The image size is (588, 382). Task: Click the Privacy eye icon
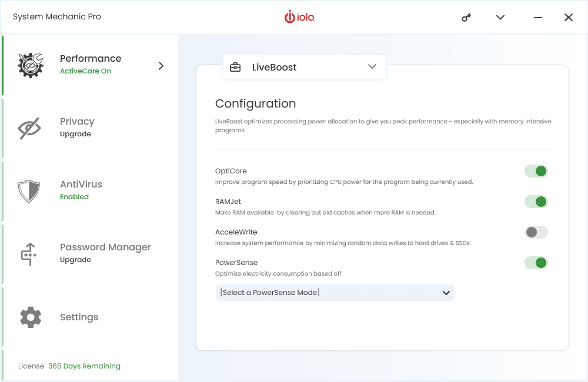[x=30, y=127]
